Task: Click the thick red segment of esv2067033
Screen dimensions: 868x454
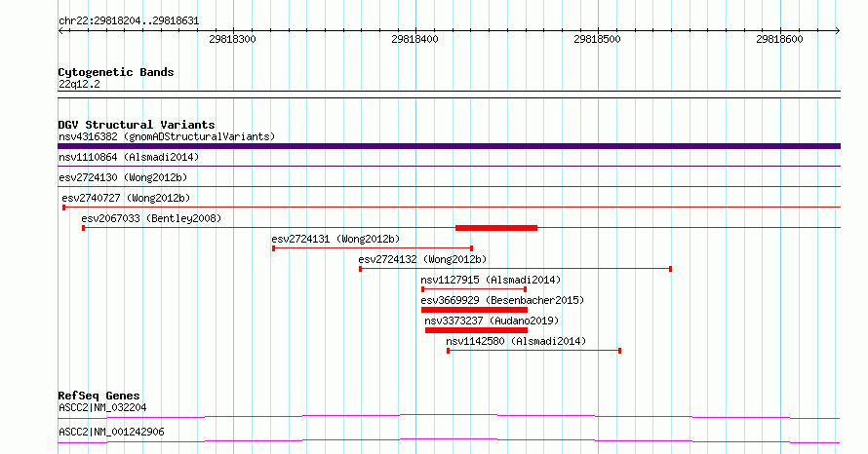Action: [x=496, y=228]
